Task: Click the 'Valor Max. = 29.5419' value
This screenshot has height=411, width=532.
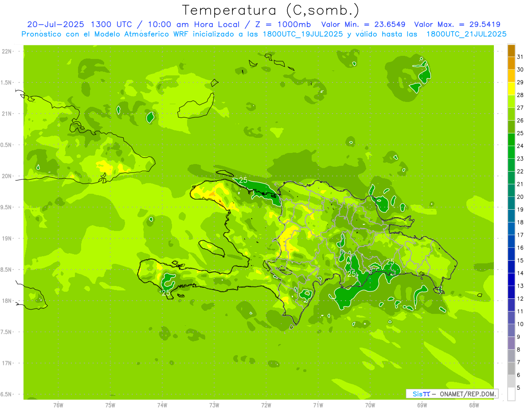Action: [x=458, y=24]
